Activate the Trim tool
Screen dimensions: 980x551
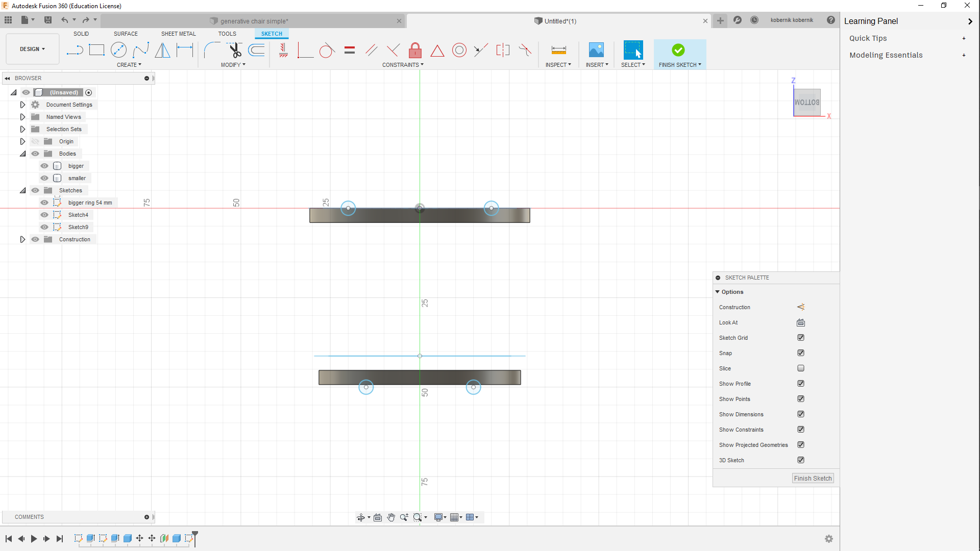pyautogui.click(x=234, y=49)
